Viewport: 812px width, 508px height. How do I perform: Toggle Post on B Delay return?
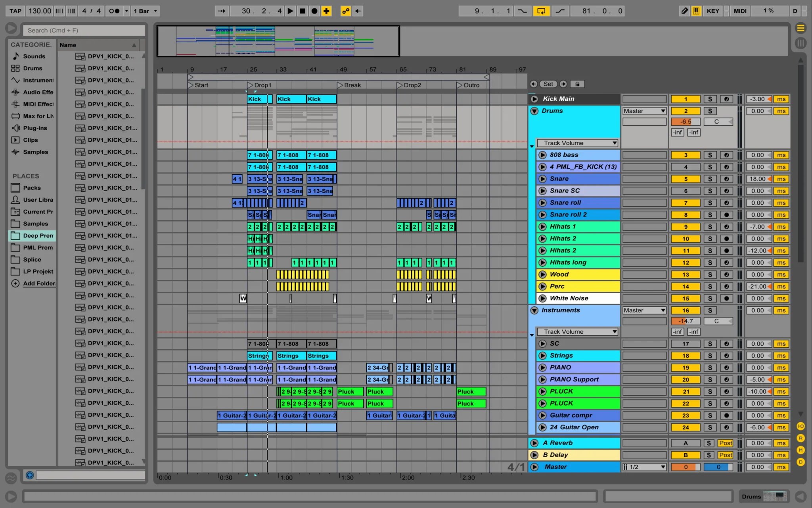(x=726, y=455)
